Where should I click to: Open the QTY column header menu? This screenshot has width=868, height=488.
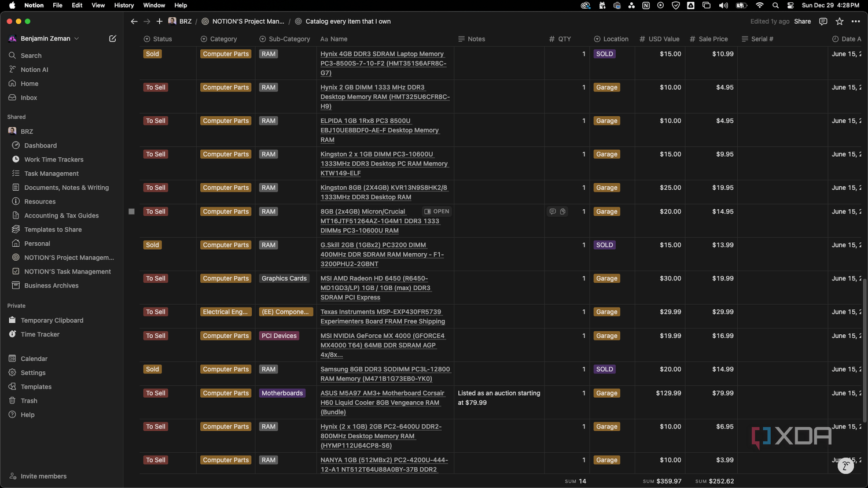pos(560,39)
